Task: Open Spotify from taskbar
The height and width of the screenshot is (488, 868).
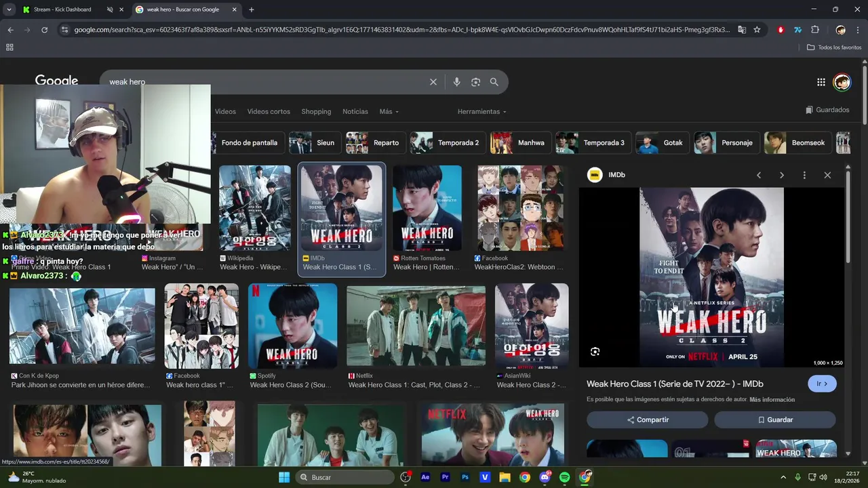Action: coord(564,477)
